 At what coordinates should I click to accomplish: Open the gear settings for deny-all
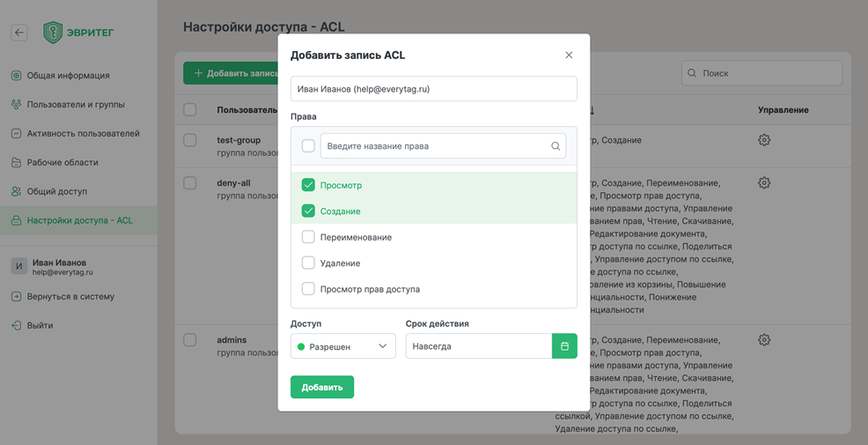[x=764, y=183]
